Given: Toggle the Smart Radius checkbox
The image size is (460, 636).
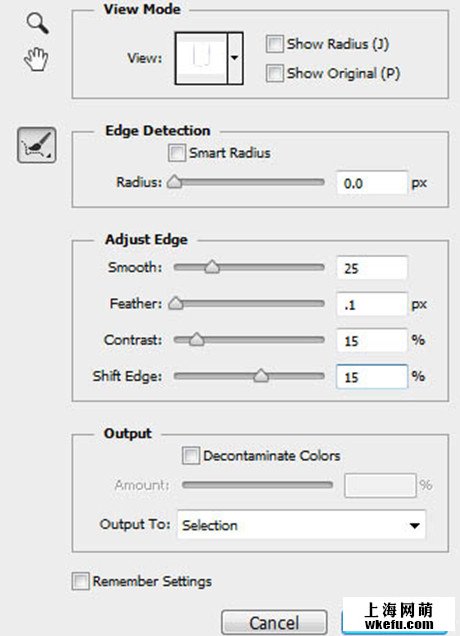Looking at the screenshot, I should pyautogui.click(x=177, y=153).
